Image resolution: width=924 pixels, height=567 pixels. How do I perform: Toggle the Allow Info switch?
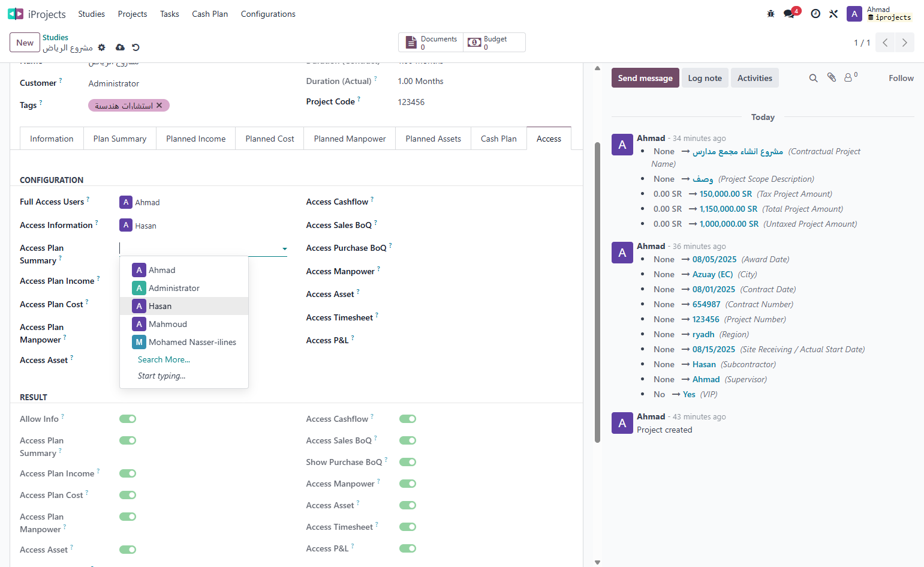[x=128, y=419]
